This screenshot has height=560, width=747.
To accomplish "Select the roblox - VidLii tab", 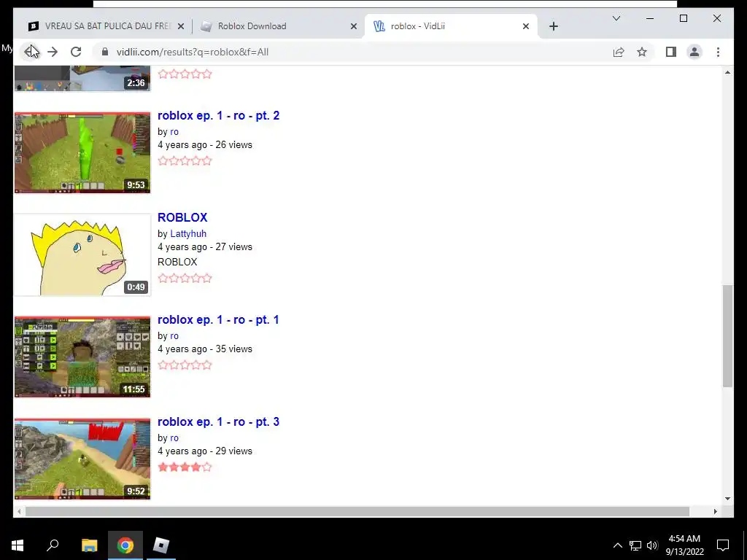I will (451, 26).
